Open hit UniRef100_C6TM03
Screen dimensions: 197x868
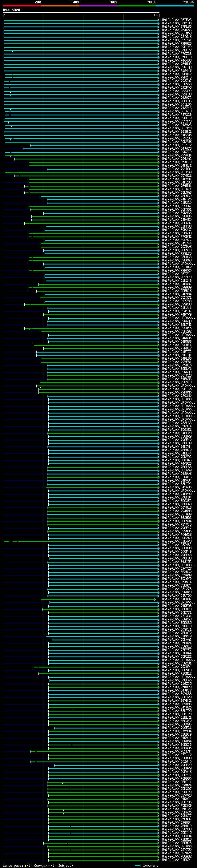[177, 33]
